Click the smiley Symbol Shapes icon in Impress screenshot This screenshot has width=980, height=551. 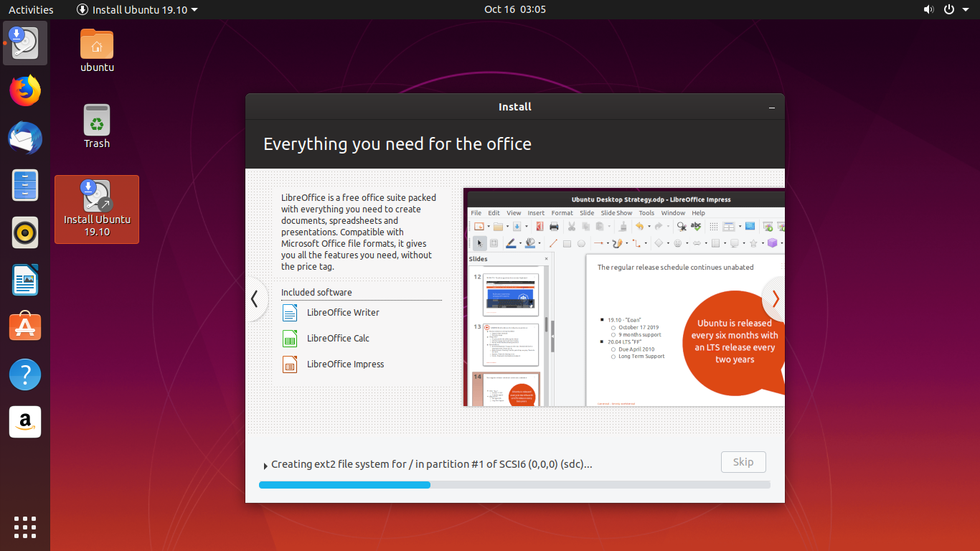[x=677, y=243]
